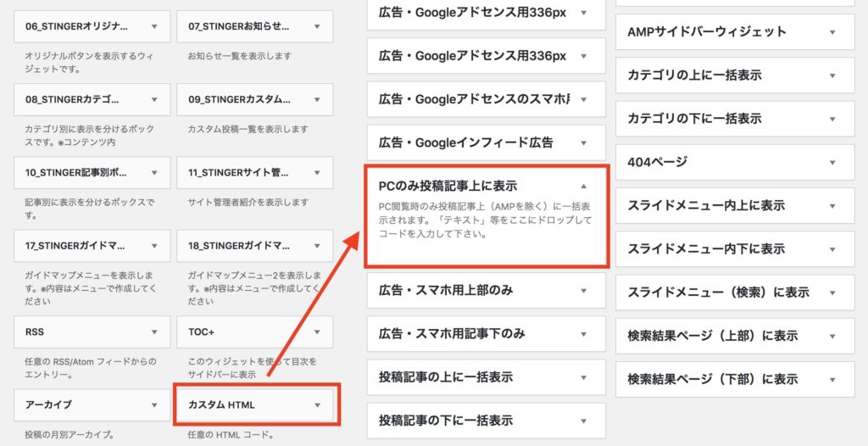Expand 10_STINGER記事別 widget arrow
The width and height of the screenshot is (868, 446).
point(154,172)
